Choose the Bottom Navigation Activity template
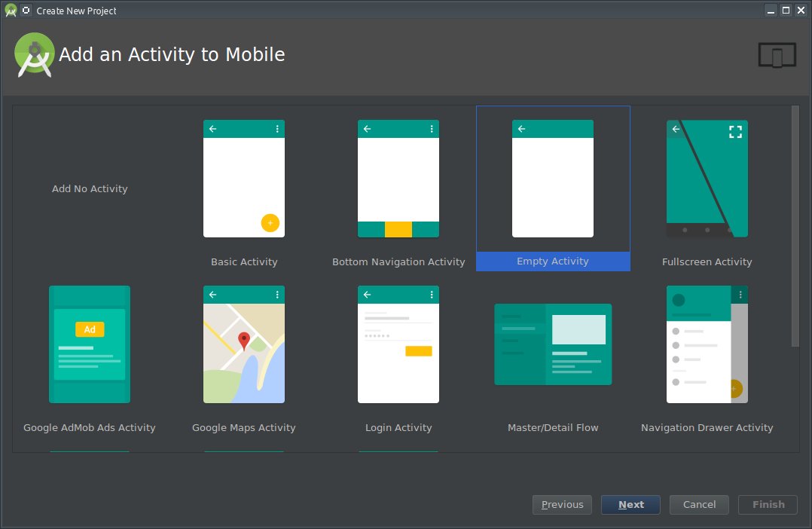The height and width of the screenshot is (529, 812). click(x=398, y=179)
